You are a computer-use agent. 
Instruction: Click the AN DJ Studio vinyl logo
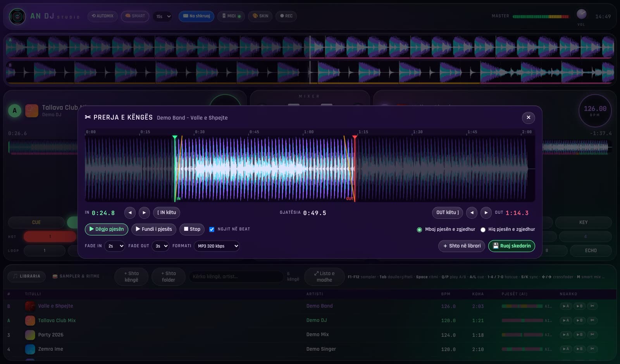(x=17, y=16)
